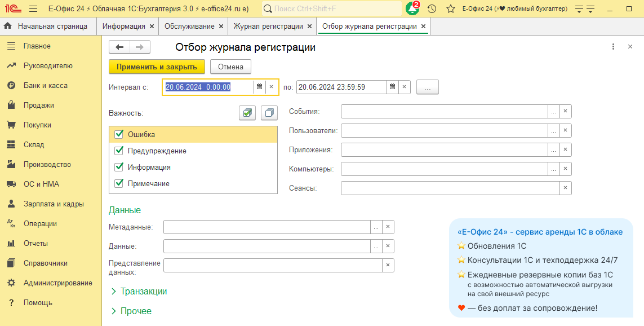The image size is (644, 326).
Task: Go back with the left arrow
Action: [119, 47]
